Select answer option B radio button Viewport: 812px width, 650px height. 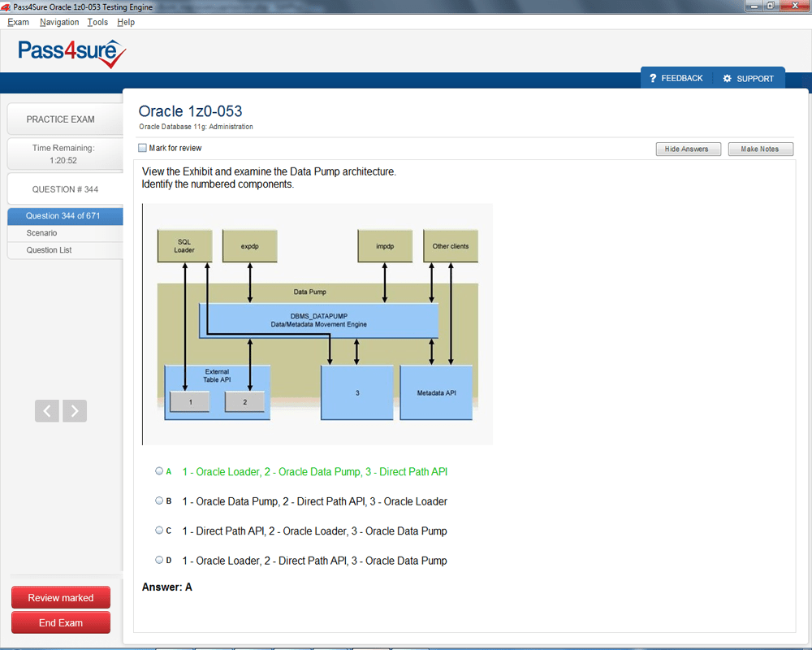[159, 500]
